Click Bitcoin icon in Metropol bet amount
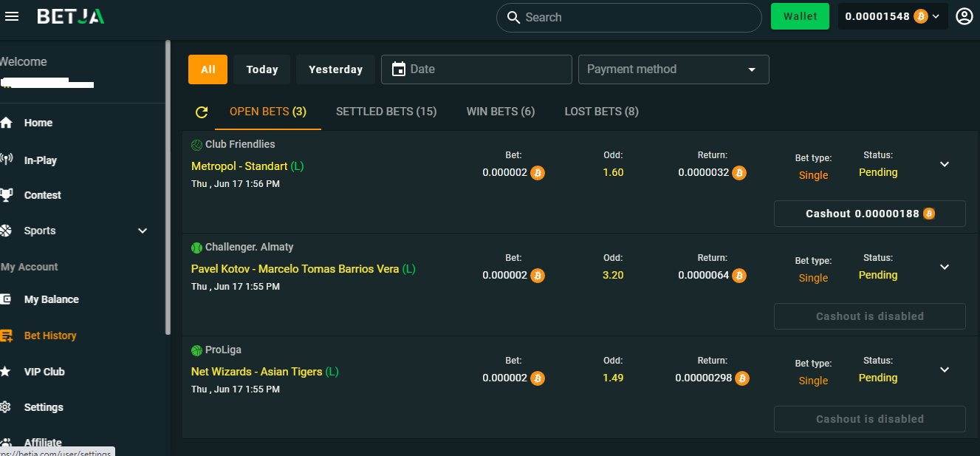This screenshot has height=456, width=980. 538,173
